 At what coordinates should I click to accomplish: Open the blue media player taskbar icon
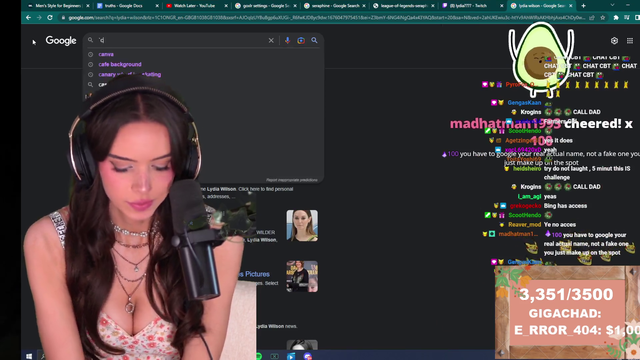(x=291, y=356)
